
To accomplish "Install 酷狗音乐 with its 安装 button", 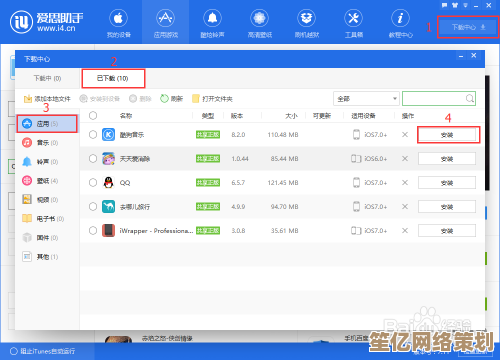I will coord(447,135).
